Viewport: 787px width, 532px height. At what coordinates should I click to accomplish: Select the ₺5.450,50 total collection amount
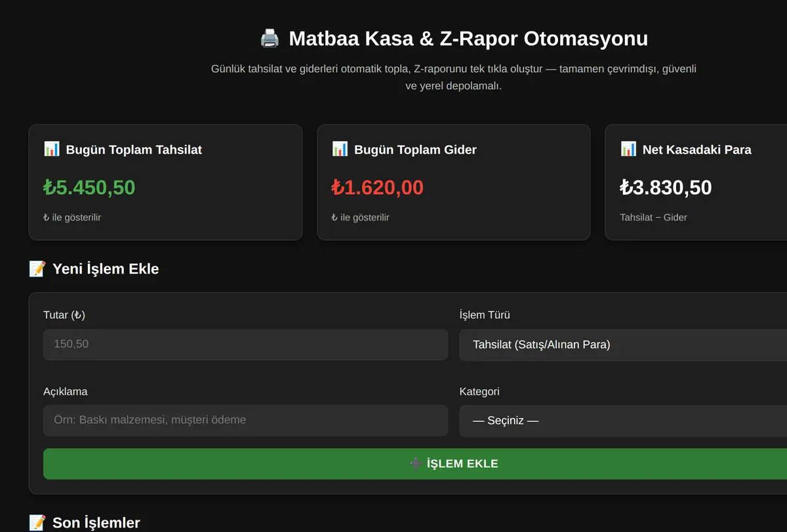point(89,188)
